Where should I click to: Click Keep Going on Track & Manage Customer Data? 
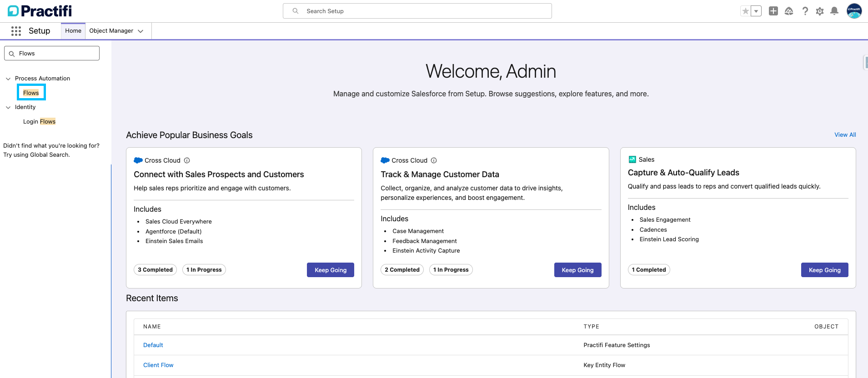[x=577, y=270]
